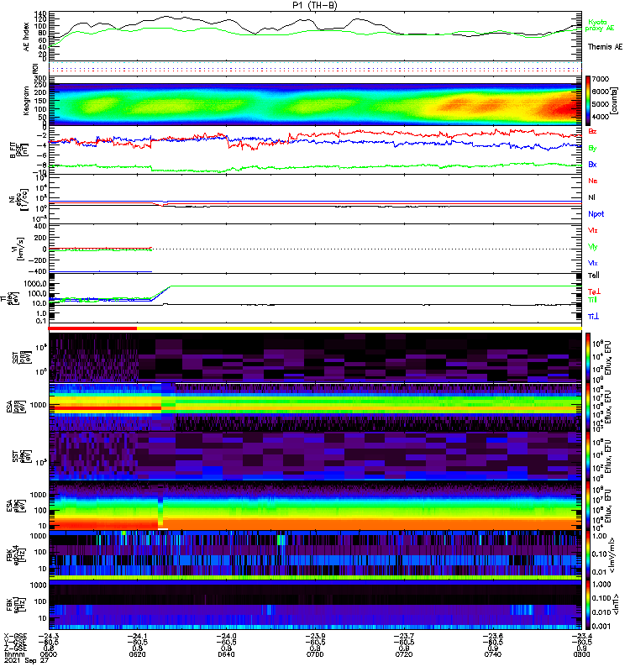Viewport: 630px width, 672px height.
Task: Click the "0740" time tick label
Action: pyautogui.click(x=493, y=654)
